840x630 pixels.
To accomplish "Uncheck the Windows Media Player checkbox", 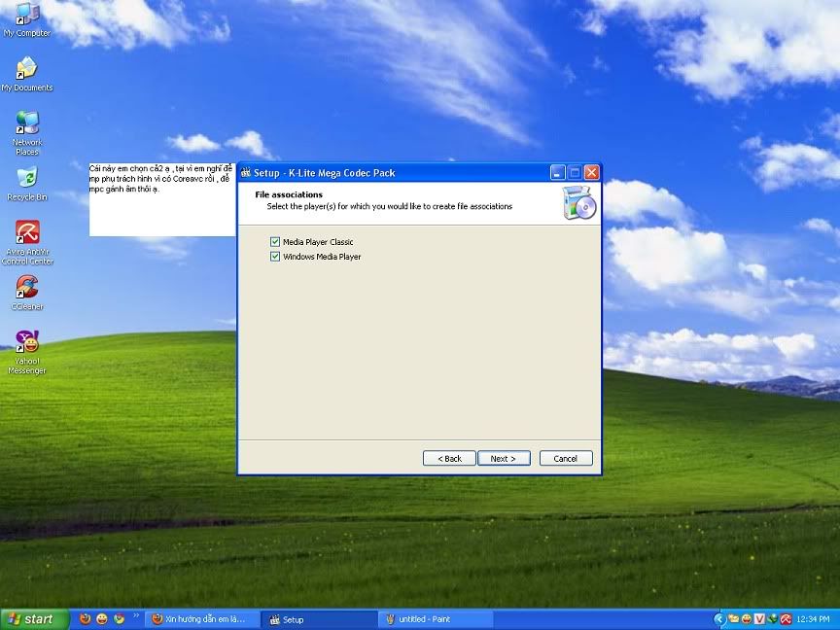I will click(x=275, y=256).
